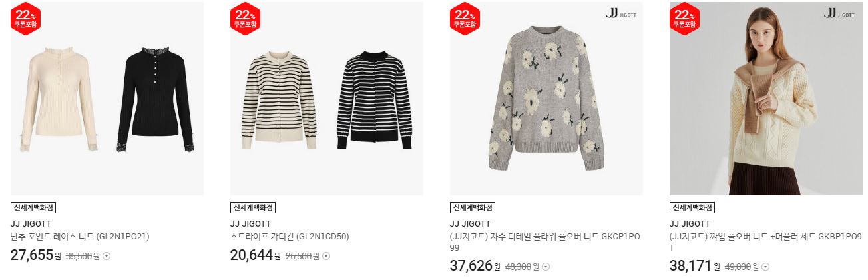The width and height of the screenshot is (868, 280).
Task: Open the striped cardigan product thumbnail
Action: tap(327, 99)
